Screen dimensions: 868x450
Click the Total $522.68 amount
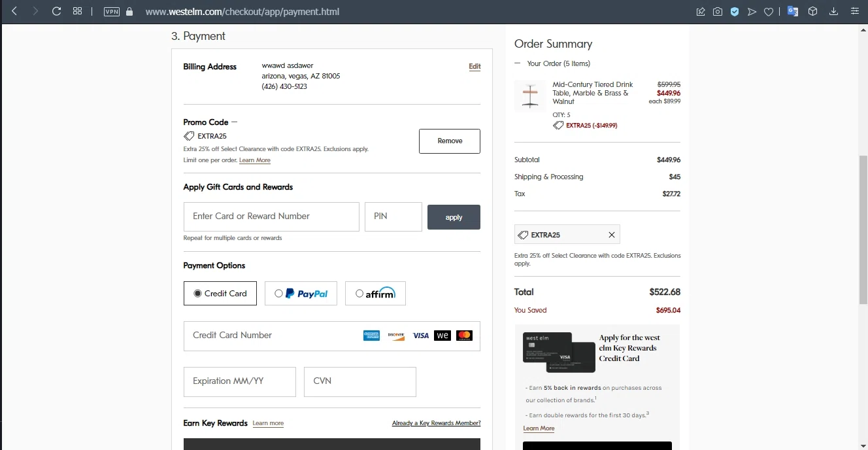click(665, 292)
